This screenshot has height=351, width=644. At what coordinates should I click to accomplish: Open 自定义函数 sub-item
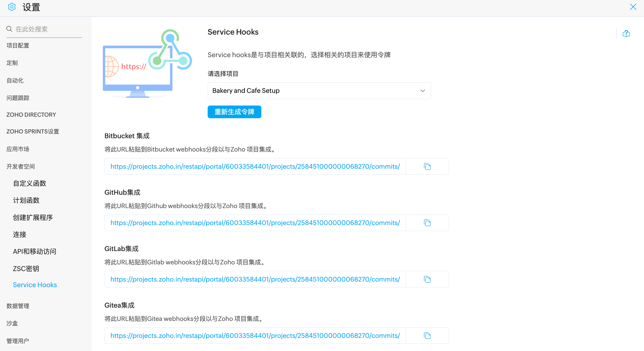29,183
